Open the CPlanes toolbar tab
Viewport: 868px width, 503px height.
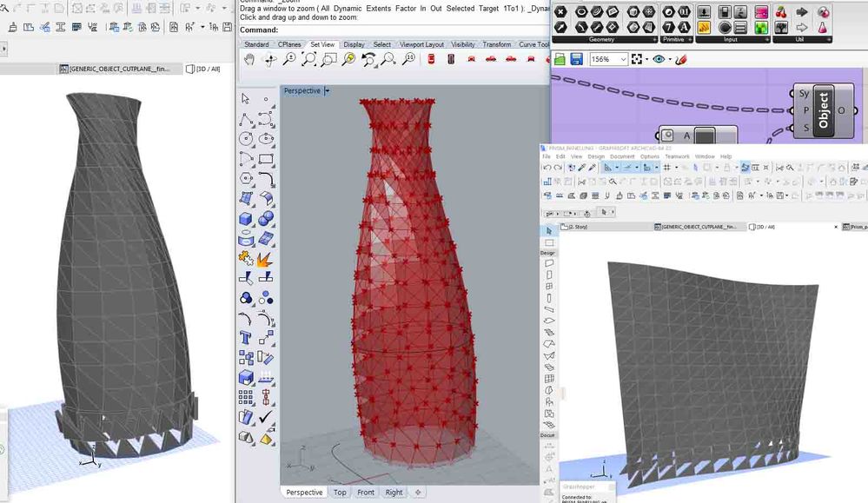289,44
